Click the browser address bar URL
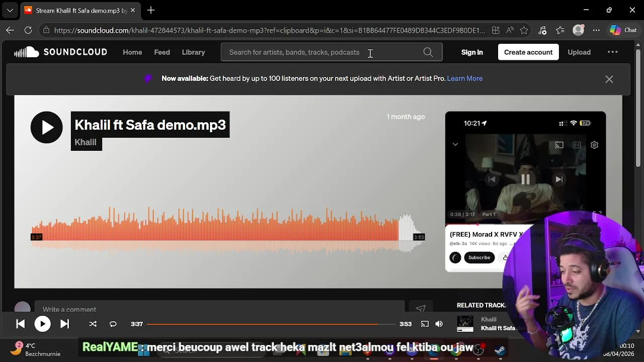 (x=269, y=30)
